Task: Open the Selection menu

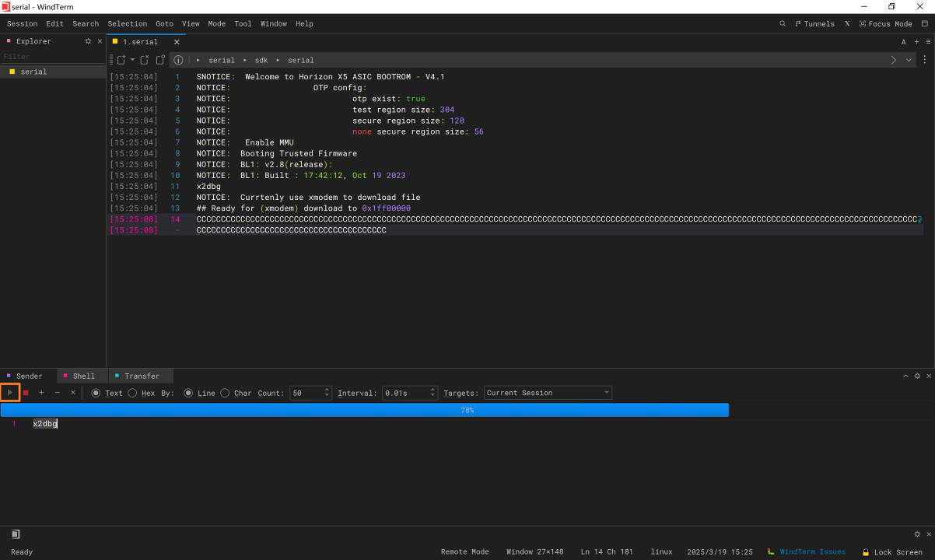Action: pos(128,24)
